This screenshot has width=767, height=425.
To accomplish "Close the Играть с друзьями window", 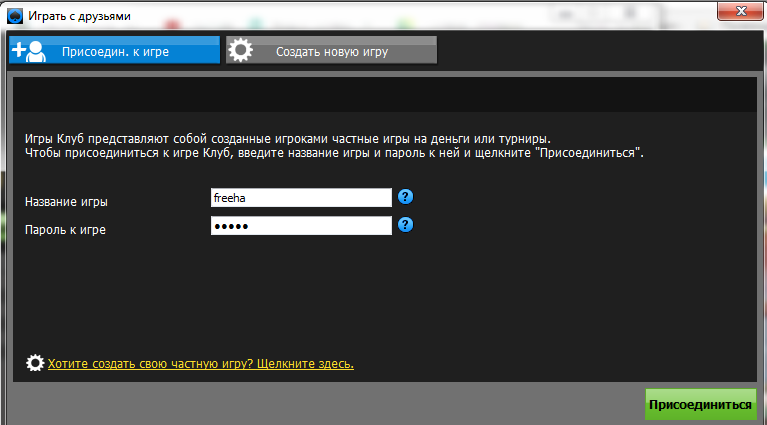I will click(741, 11).
